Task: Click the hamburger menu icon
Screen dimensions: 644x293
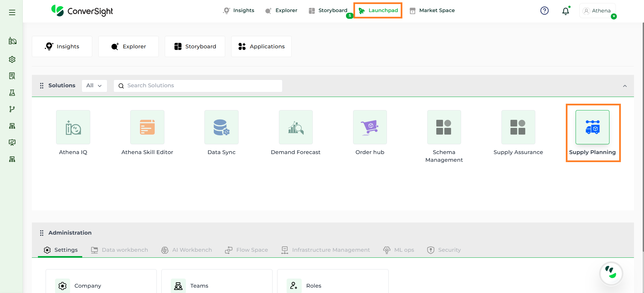Action: 12,12
